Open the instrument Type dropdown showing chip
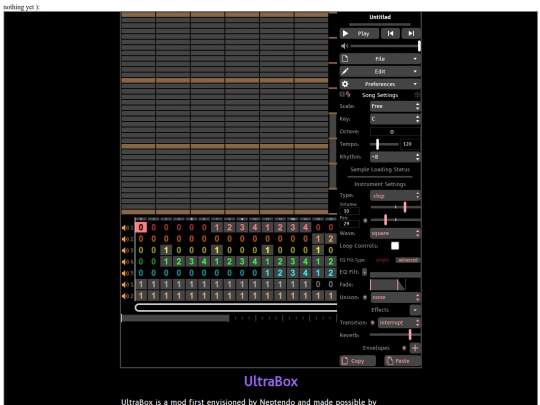 point(395,196)
